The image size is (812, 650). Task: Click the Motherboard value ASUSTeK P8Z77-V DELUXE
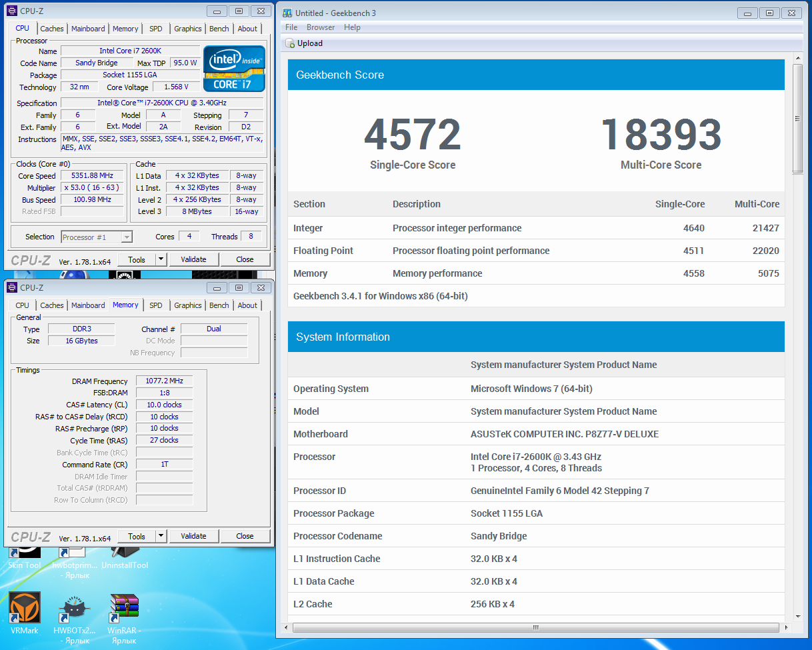tap(564, 434)
